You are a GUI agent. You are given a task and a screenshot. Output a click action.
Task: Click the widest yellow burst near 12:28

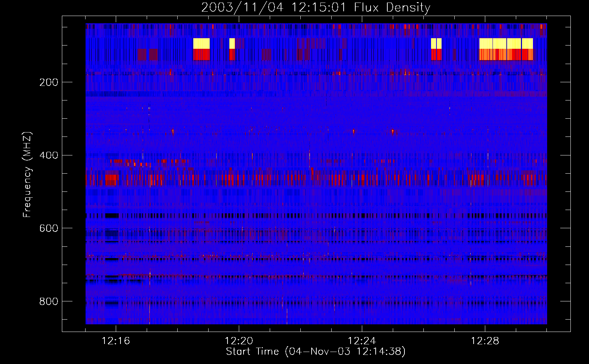click(506, 43)
